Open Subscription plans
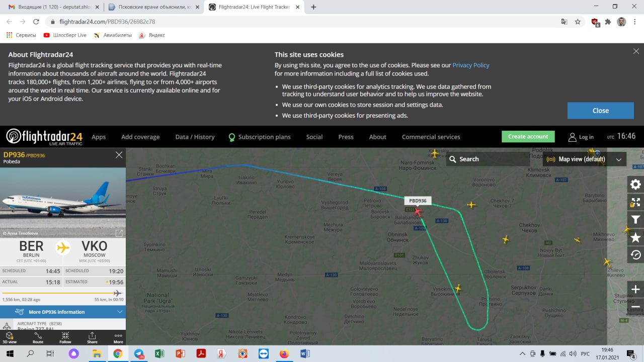The width and height of the screenshot is (644, 362). click(x=260, y=137)
